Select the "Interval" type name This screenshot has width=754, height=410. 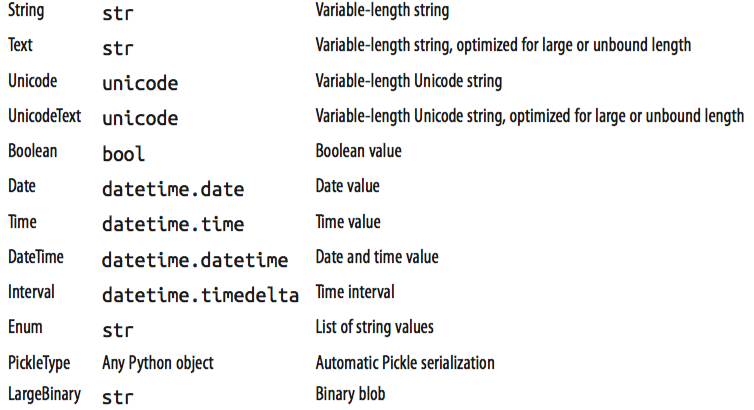tap(31, 293)
